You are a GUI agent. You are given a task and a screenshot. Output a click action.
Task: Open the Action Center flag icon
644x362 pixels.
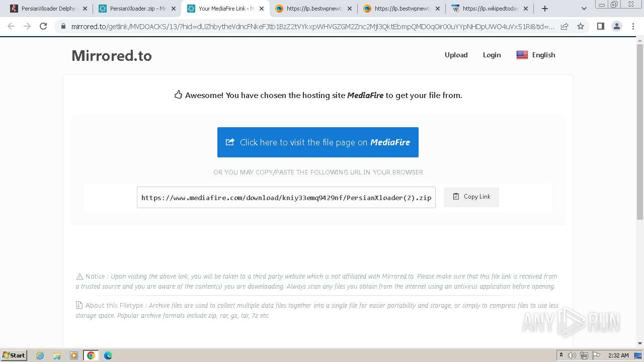(596, 355)
